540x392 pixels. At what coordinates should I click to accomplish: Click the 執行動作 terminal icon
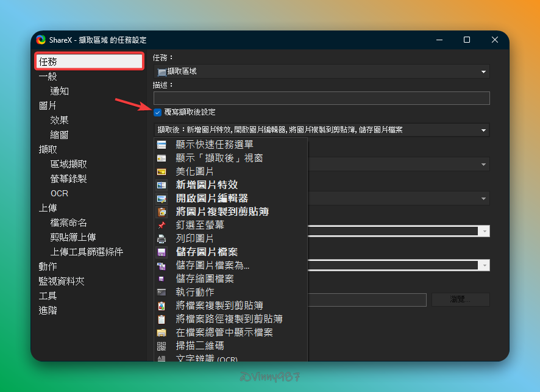[x=162, y=292]
